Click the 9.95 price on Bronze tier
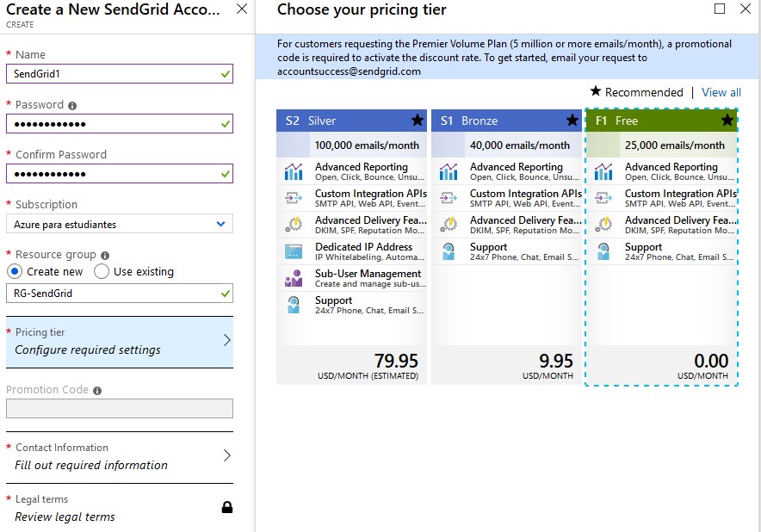The height and width of the screenshot is (532, 761). 556,361
